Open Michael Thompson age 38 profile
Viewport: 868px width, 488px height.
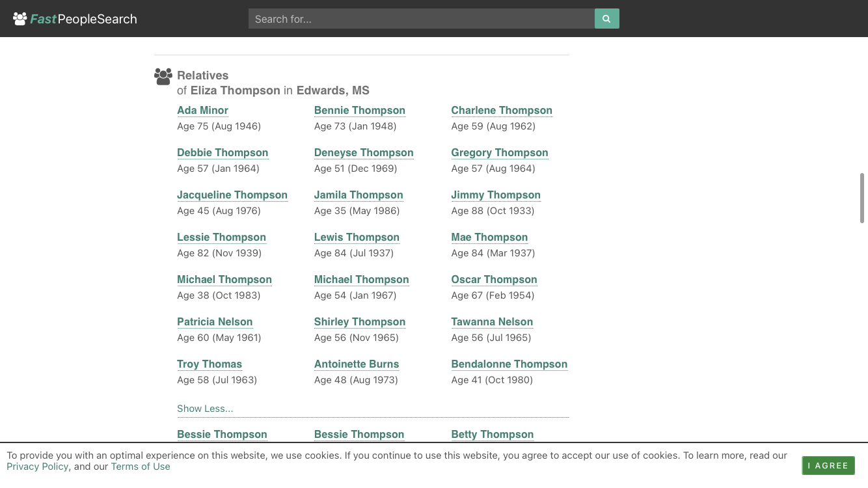click(x=224, y=279)
